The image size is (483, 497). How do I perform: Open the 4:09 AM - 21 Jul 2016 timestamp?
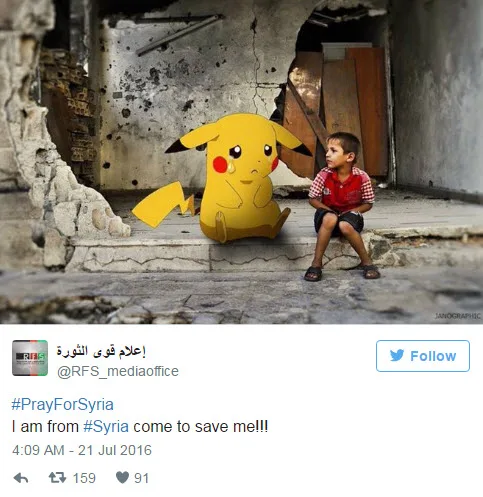click(x=82, y=450)
